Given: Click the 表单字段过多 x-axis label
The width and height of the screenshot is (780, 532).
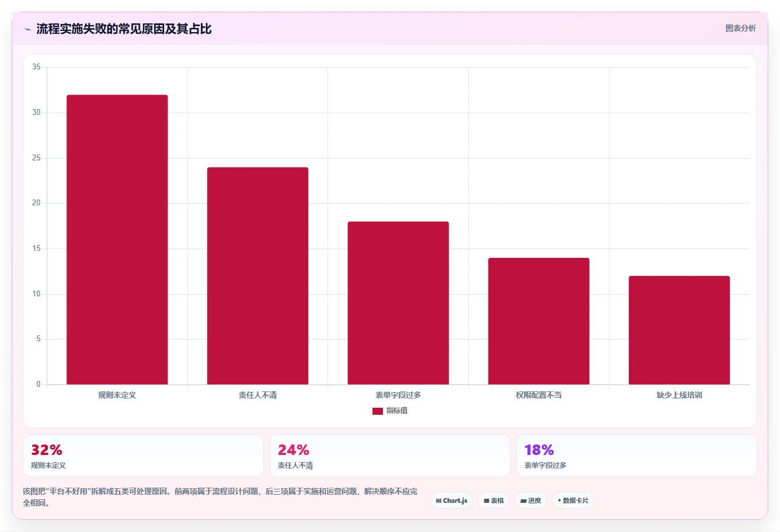Looking at the screenshot, I should pyautogui.click(x=398, y=395).
